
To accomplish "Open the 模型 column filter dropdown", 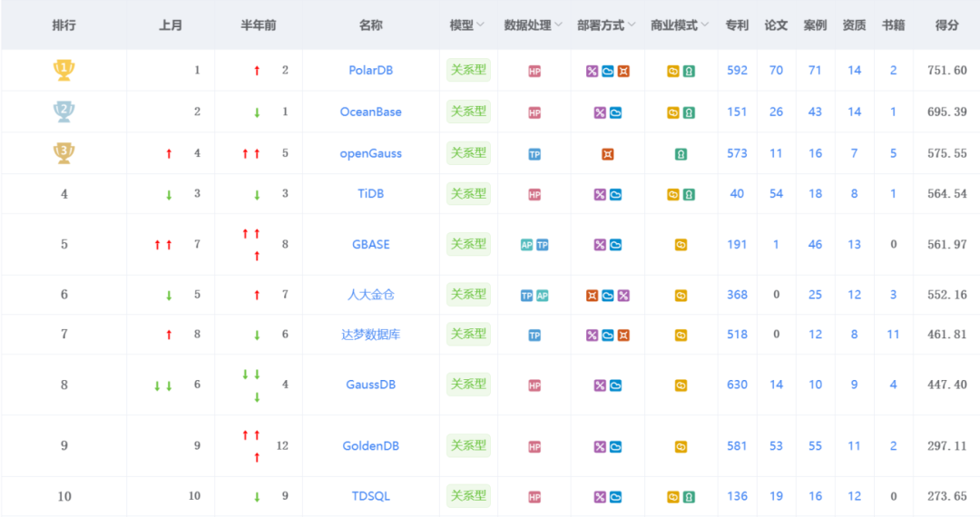I will [480, 25].
